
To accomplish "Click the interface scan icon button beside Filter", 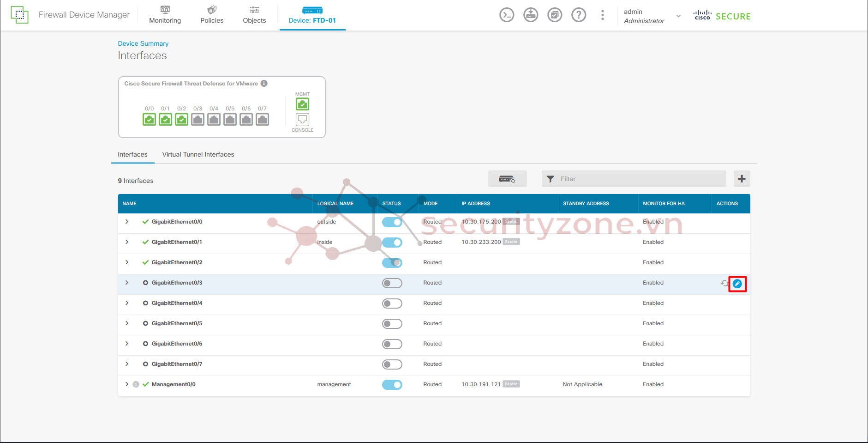I will tap(507, 179).
